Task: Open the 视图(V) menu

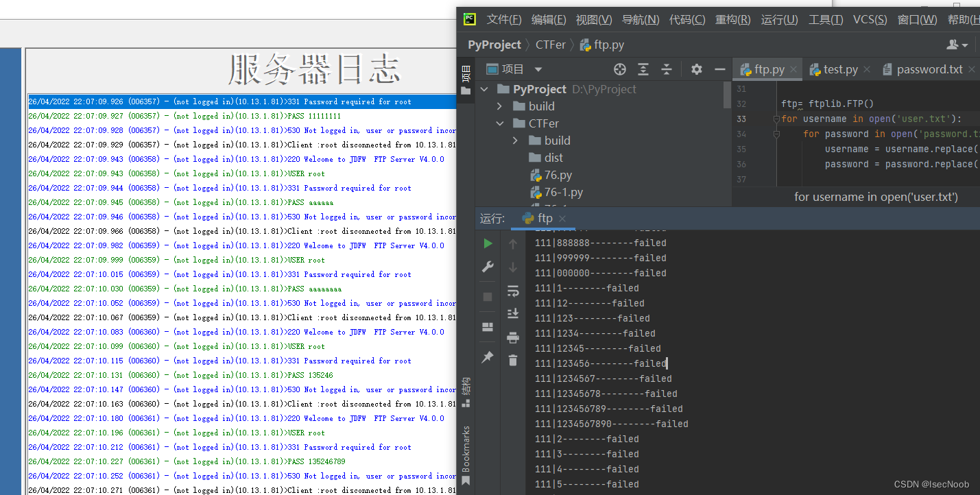Action: pos(595,19)
